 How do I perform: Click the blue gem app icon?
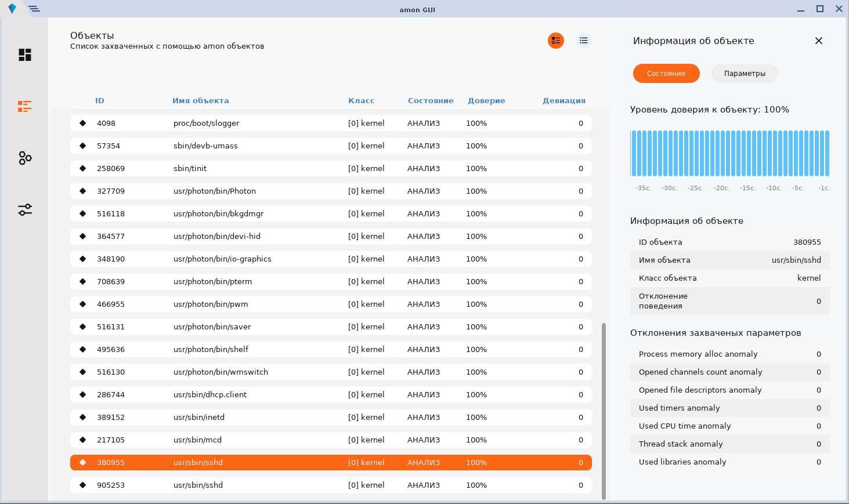[12, 9]
